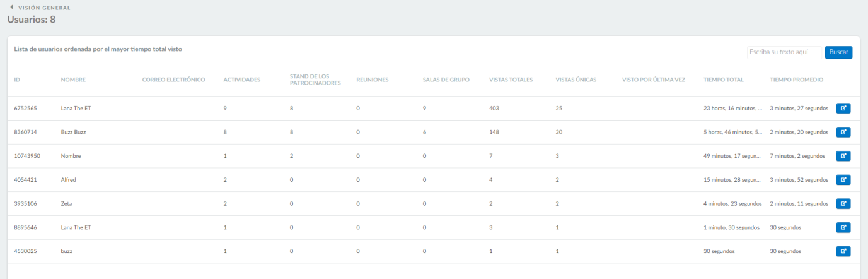
Task: Click Stand de los Patrocinadores header
Action: pyautogui.click(x=315, y=80)
